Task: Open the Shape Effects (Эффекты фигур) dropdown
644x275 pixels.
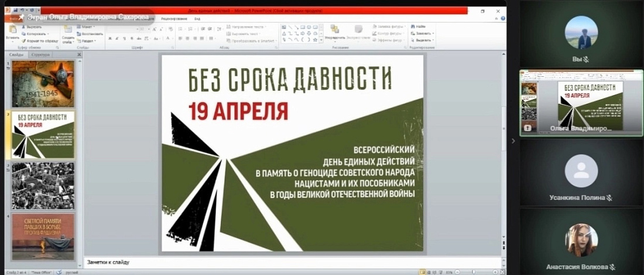Action: pyautogui.click(x=389, y=40)
